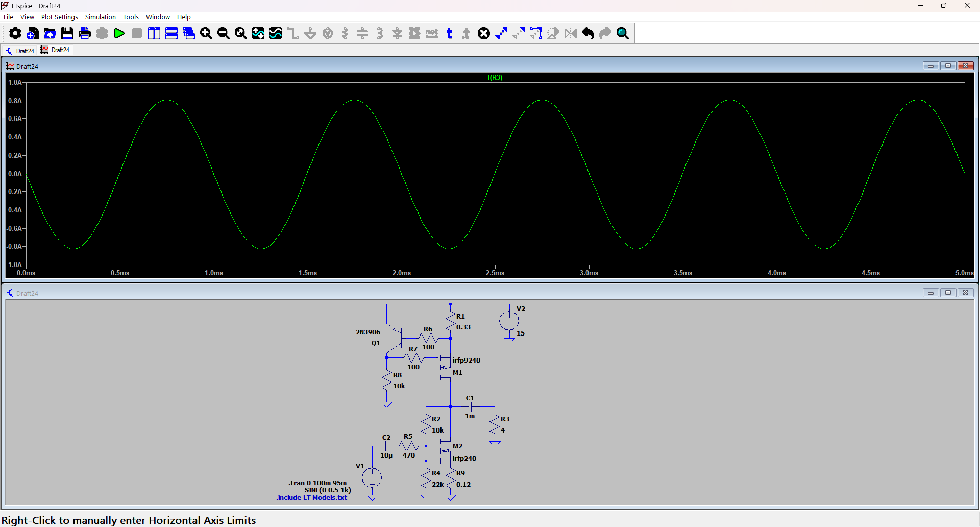
Task: Select the blue Text tool
Action: pos(449,33)
